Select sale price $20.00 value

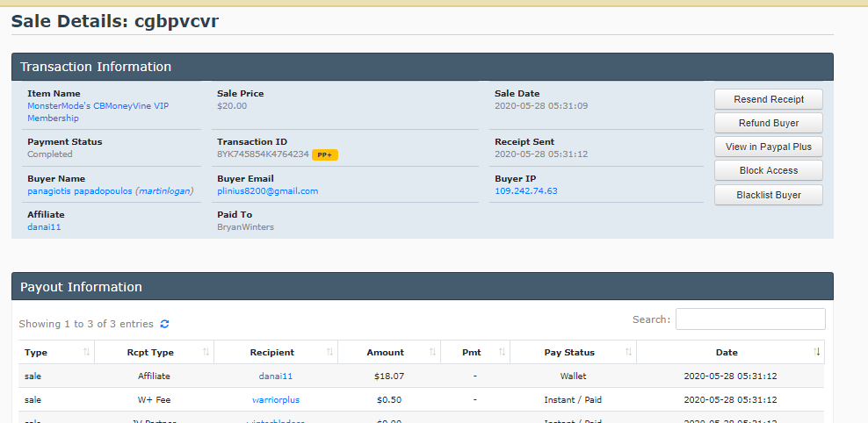tap(232, 106)
